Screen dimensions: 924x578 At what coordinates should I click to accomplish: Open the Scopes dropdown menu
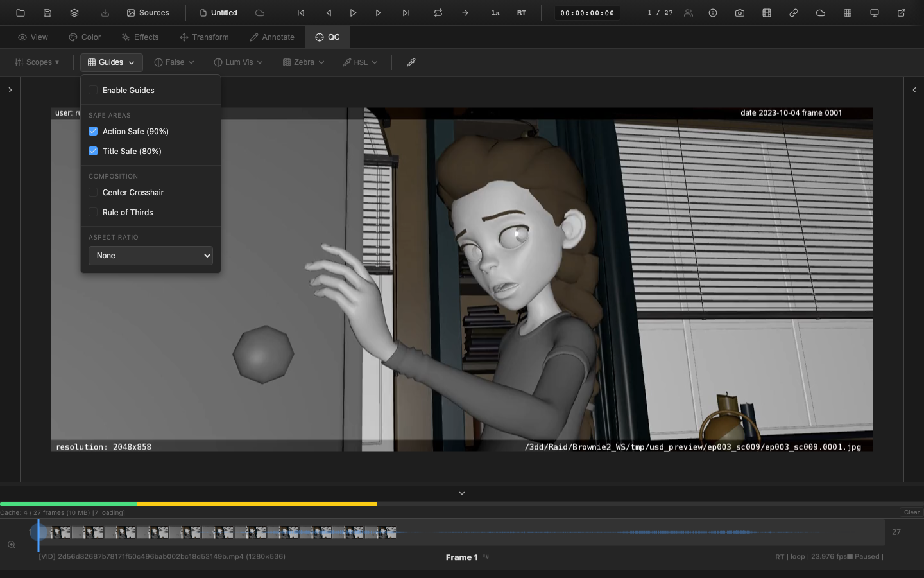point(37,62)
